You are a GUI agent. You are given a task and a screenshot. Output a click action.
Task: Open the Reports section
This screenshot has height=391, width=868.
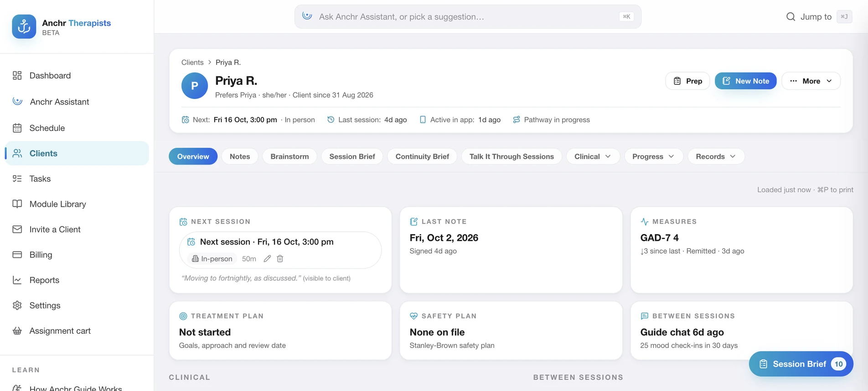(44, 280)
